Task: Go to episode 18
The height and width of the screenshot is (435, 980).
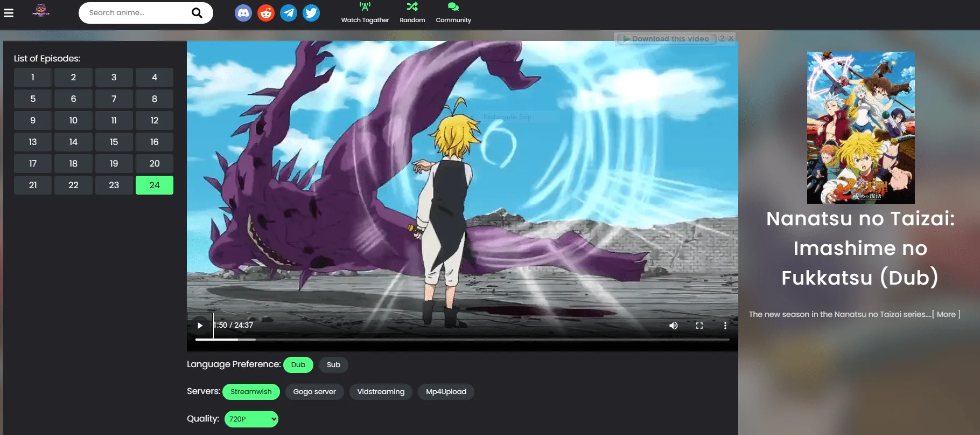Action: click(x=73, y=164)
